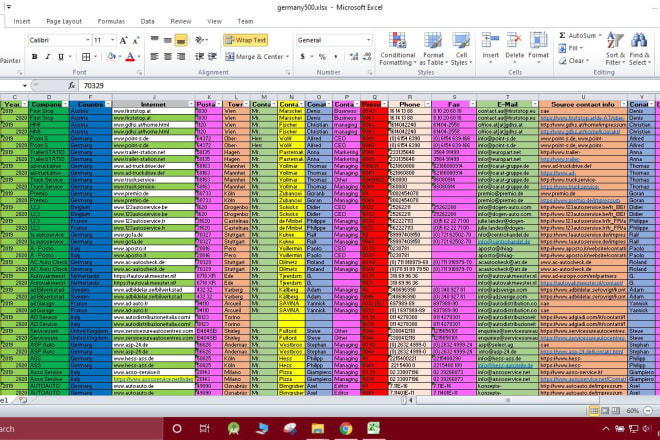Decrease Indent icon
The width and height of the screenshot is (660, 440).
click(x=200, y=56)
